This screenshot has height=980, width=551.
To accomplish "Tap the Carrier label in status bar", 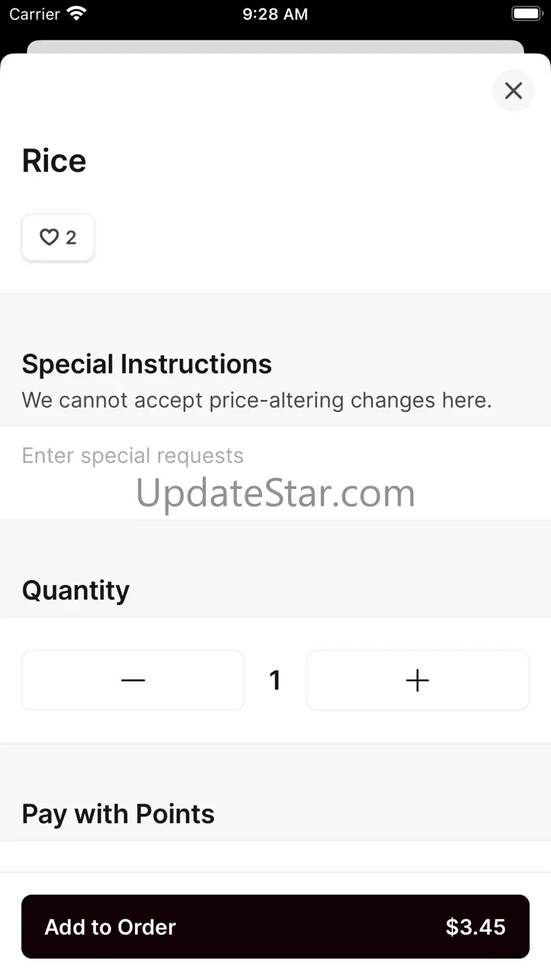I will click(35, 14).
